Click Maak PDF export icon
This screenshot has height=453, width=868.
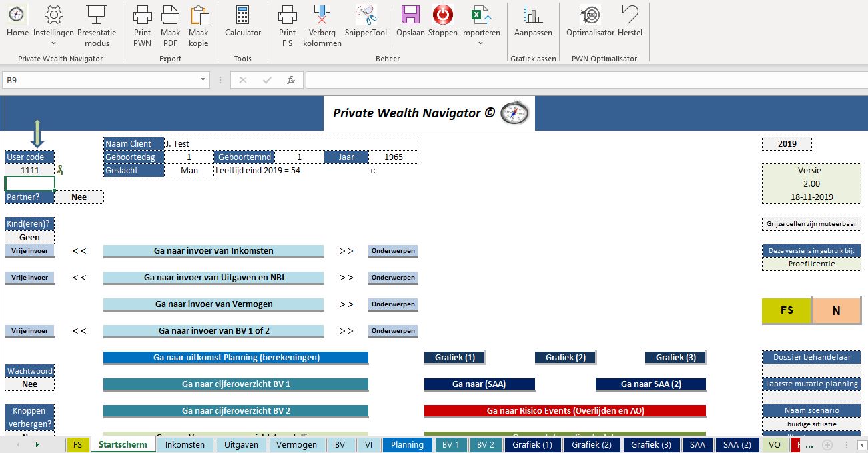pyautogui.click(x=171, y=15)
